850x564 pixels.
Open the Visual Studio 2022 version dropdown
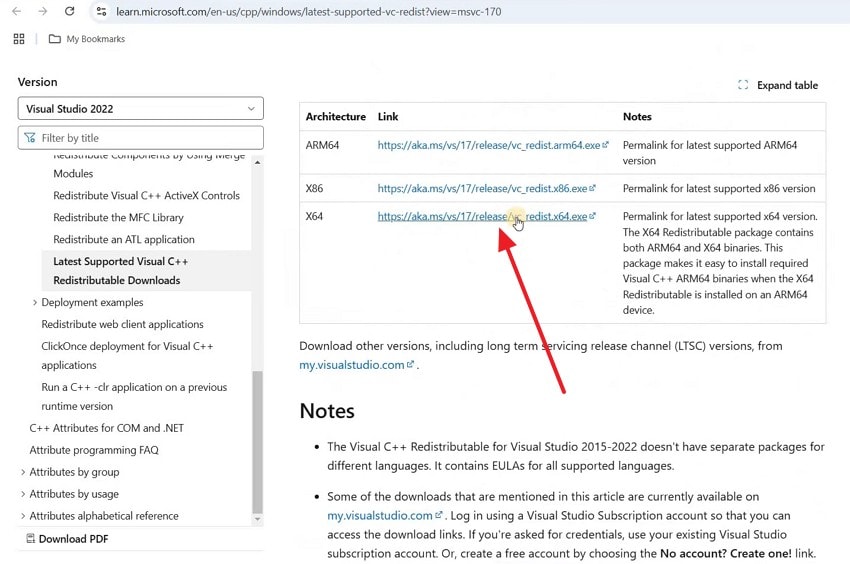coord(140,108)
